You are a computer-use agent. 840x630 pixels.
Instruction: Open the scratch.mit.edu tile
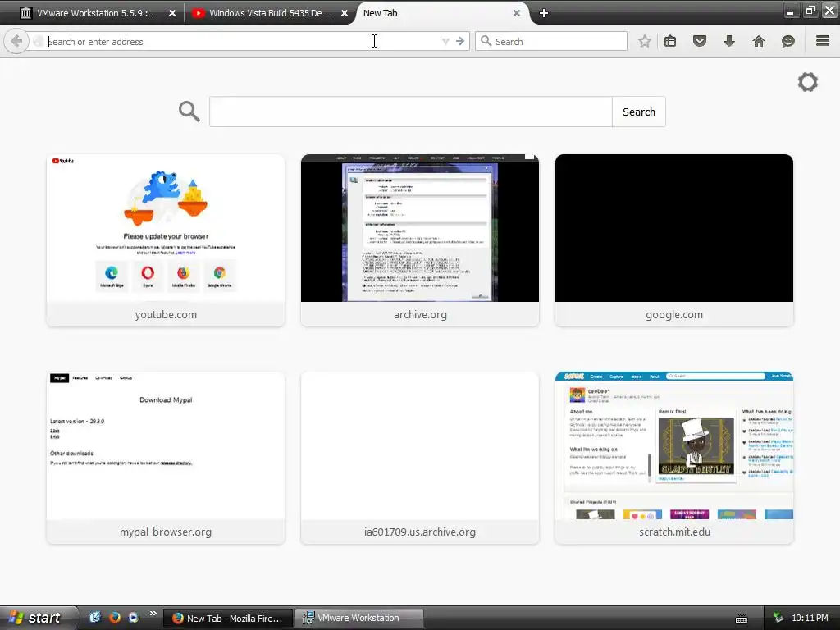[x=674, y=458]
